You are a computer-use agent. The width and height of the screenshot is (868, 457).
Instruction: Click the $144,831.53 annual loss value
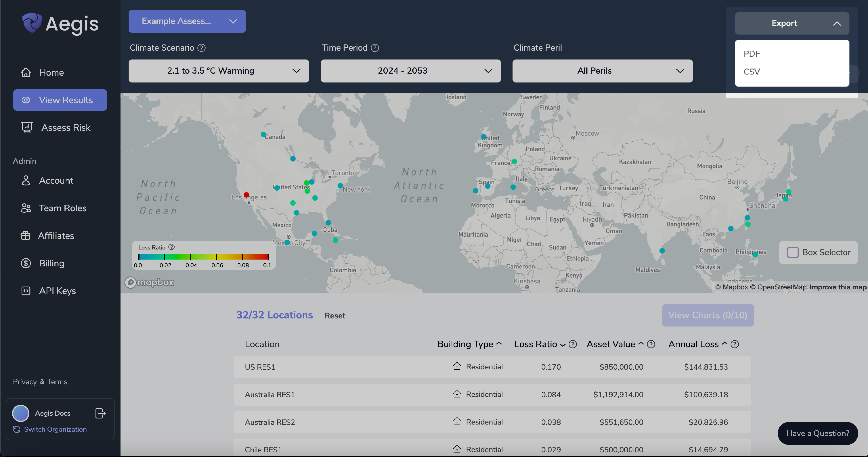706,367
